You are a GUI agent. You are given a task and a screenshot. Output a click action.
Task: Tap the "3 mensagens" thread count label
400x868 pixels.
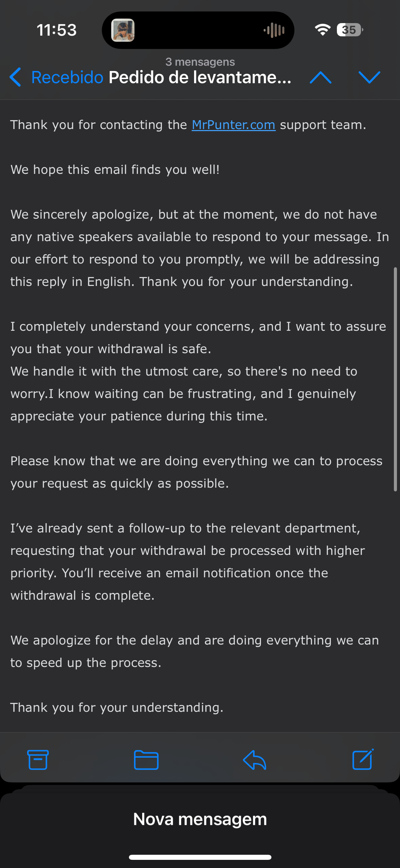200,62
